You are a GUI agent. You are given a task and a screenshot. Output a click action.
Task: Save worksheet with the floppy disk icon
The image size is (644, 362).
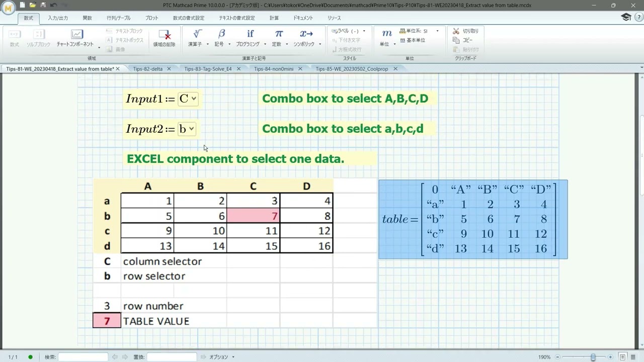pyautogui.click(x=43, y=5)
